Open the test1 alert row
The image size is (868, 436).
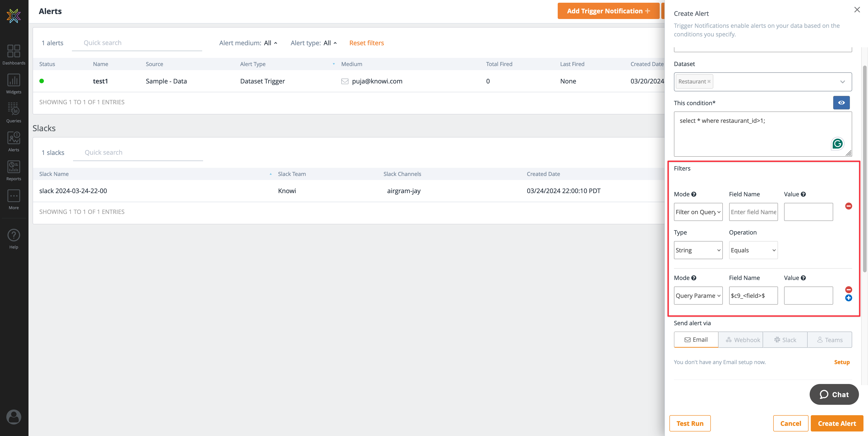(x=349, y=81)
